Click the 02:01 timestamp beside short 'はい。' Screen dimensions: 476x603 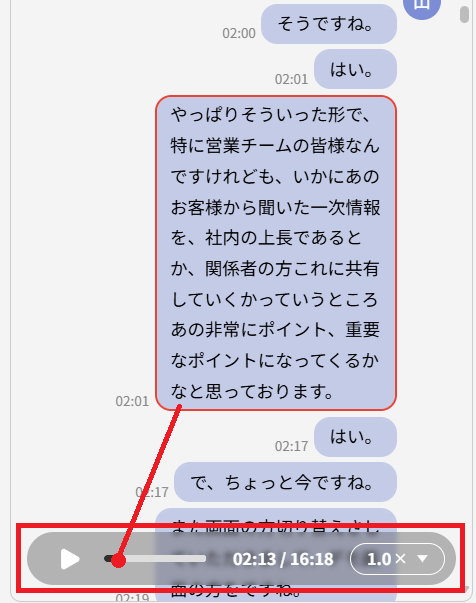pos(291,79)
